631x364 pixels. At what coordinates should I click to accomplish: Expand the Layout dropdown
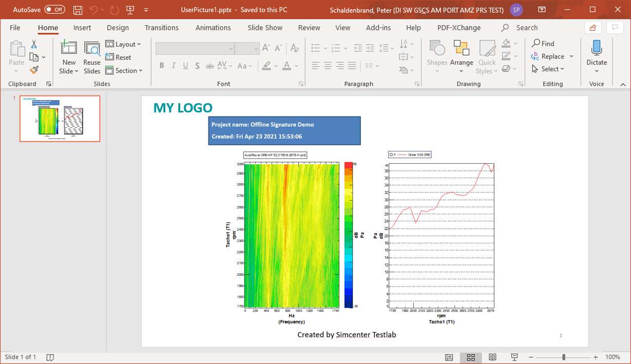pos(123,44)
